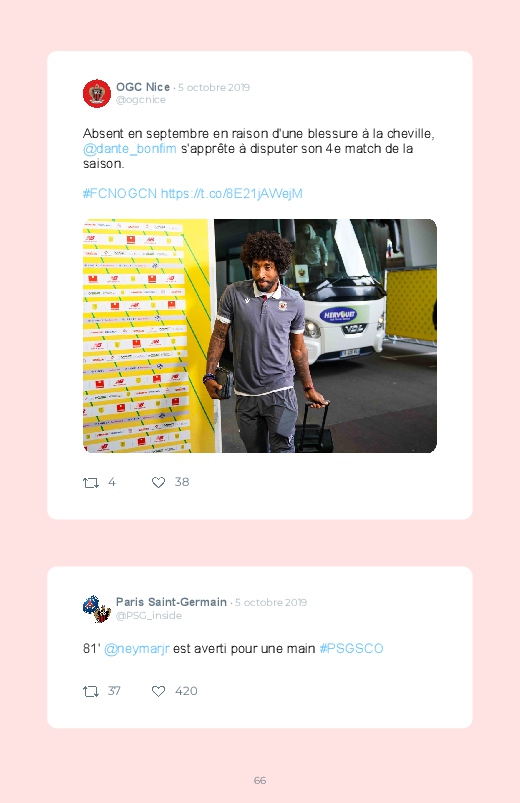Open the Paris Saint-Germain account name
The image size is (520, 803).
click(x=171, y=602)
